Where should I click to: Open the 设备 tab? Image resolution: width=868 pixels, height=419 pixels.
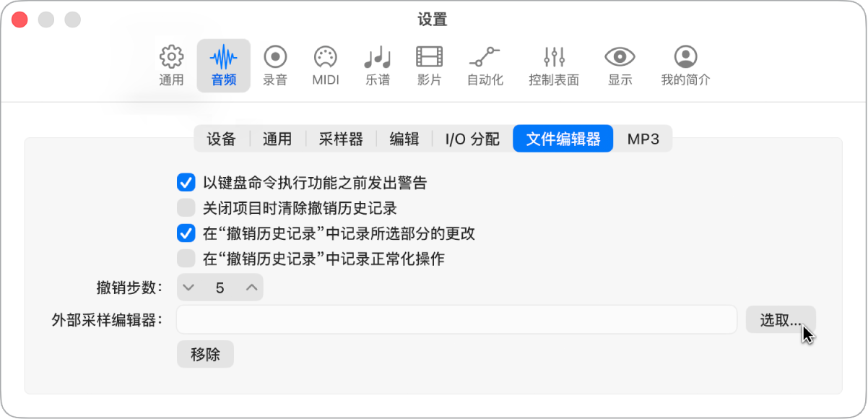[220, 139]
